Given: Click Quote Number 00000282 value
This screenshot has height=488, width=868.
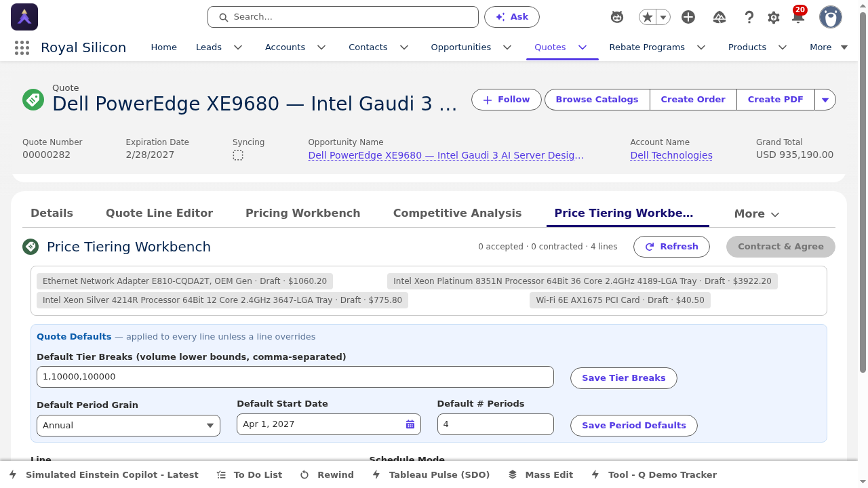Looking at the screenshot, I should (46, 155).
